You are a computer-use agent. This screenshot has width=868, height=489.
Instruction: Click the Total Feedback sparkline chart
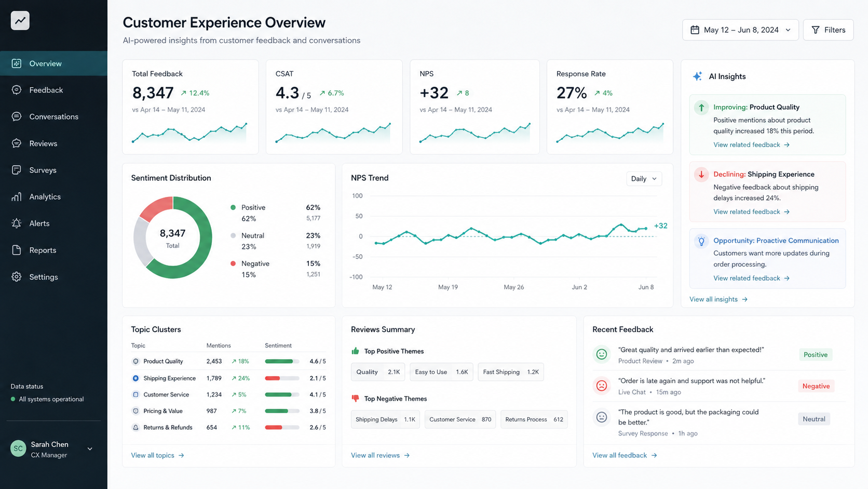point(189,133)
